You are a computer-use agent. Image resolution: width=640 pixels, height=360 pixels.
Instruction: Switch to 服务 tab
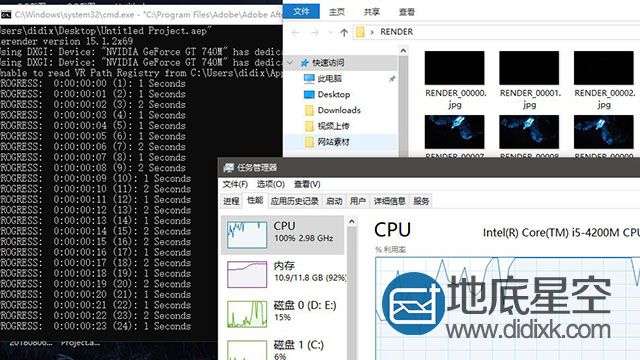[x=421, y=201]
